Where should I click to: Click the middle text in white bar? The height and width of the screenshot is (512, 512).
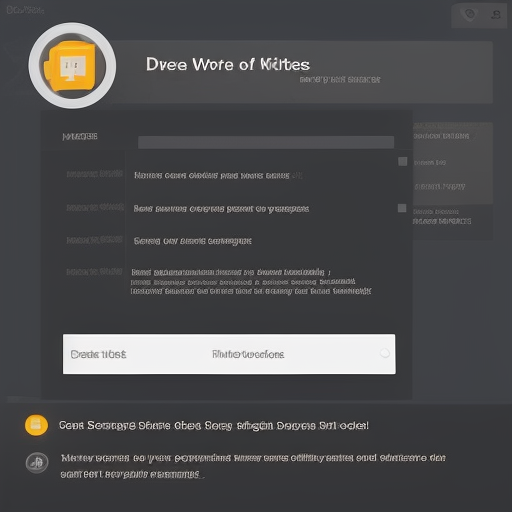tap(248, 354)
